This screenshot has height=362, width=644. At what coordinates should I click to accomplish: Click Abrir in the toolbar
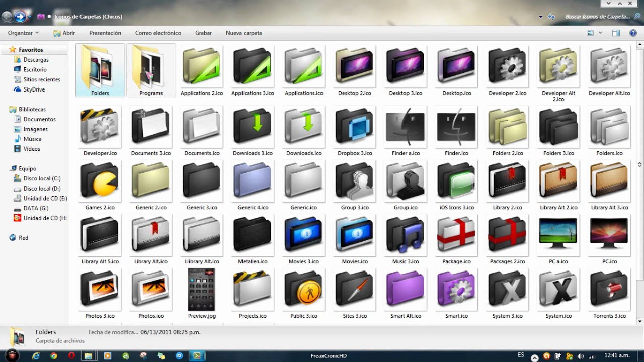pyautogui.click(x=64, y=33)
